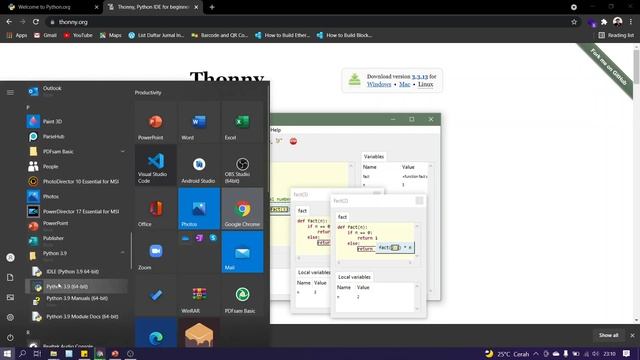Launch Python 3.9 (64-bit) entry
This screenshot has width=640, height=360.
click(x=76, y=287)
